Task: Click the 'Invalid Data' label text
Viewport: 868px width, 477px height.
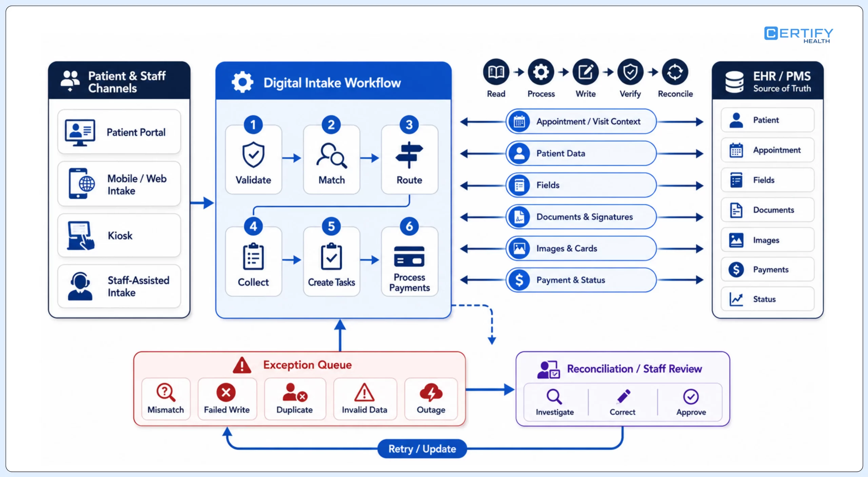Action: [x=364, y=410]
